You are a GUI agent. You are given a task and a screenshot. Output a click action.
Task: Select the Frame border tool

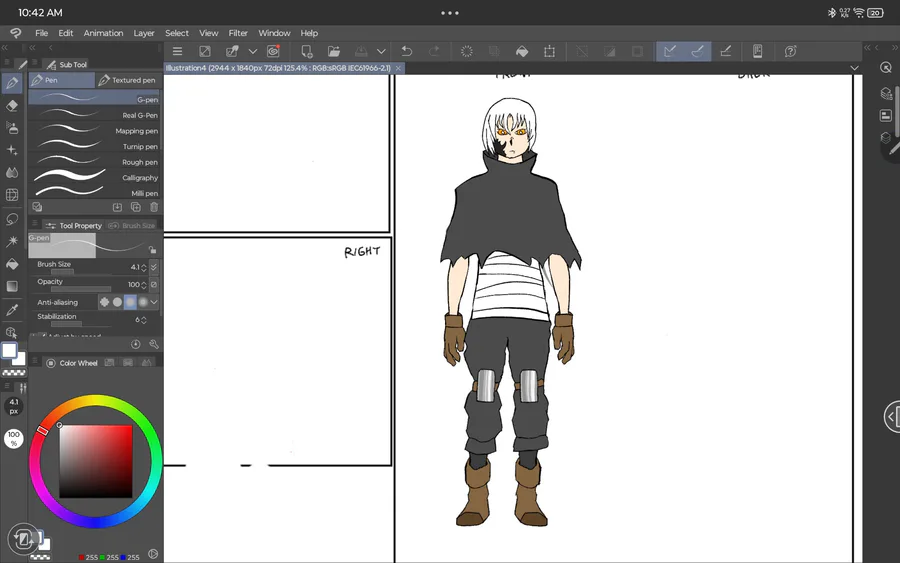point(12,195)
